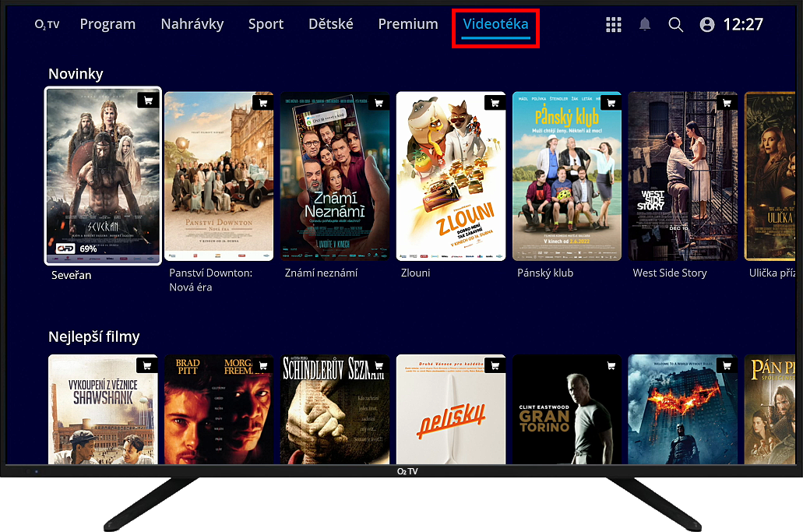This screenshot has height=532, width=803.
Task: Click cart icon on Pelíšky poster
Action: click(x=495, y=365)
